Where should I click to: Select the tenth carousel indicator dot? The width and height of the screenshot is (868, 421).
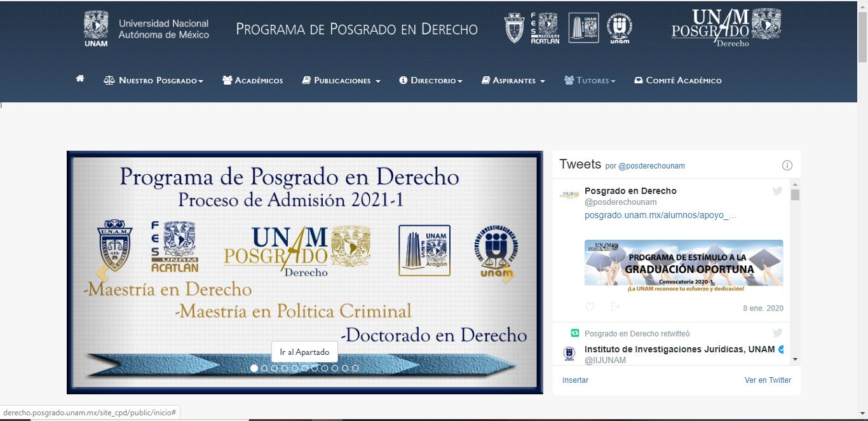pos(345,368)
